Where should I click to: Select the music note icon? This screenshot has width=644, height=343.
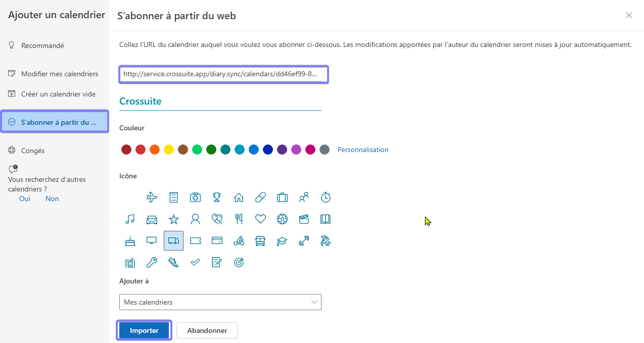pos(130,219)
